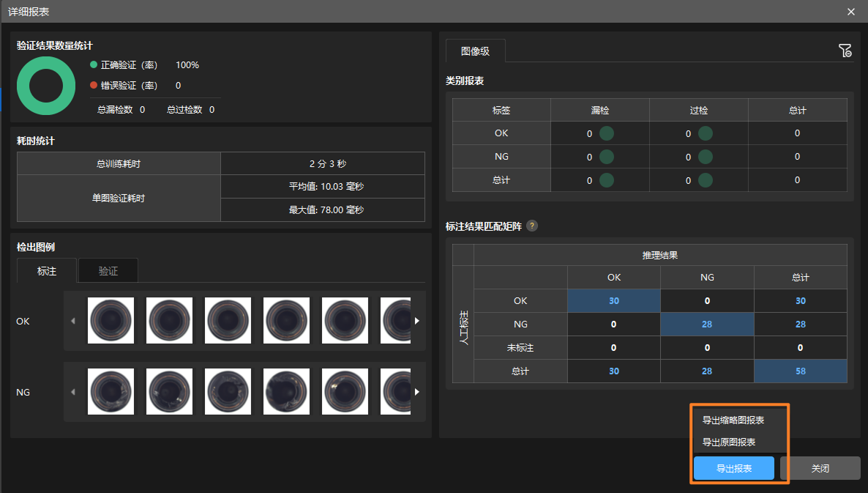The image size is (868, 493).
Task: Select the 图像级 tab
Action: [x=476, y=51]
